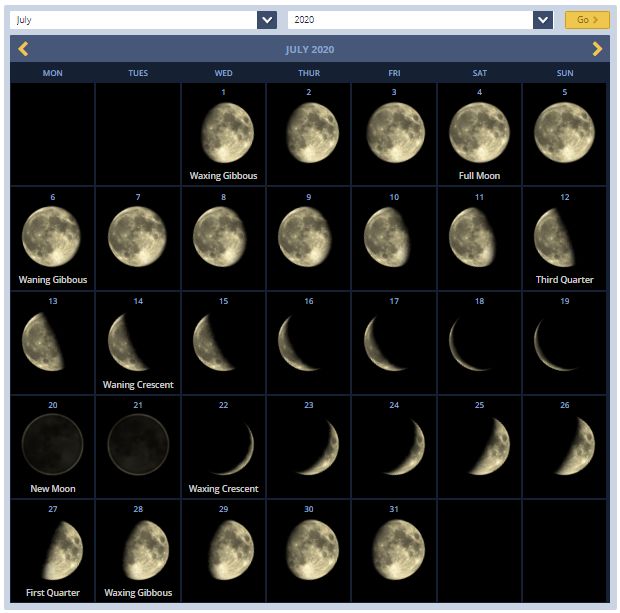The width and height of the screenshot is (620, 613).
Task: Click the MON column header
Action: coord(53,73)
